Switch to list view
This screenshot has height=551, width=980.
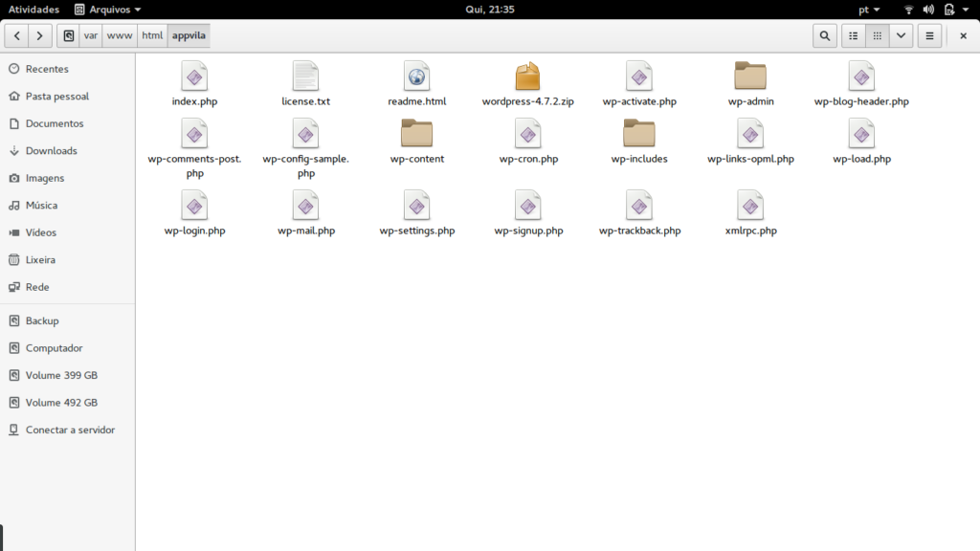click(852, 35)
